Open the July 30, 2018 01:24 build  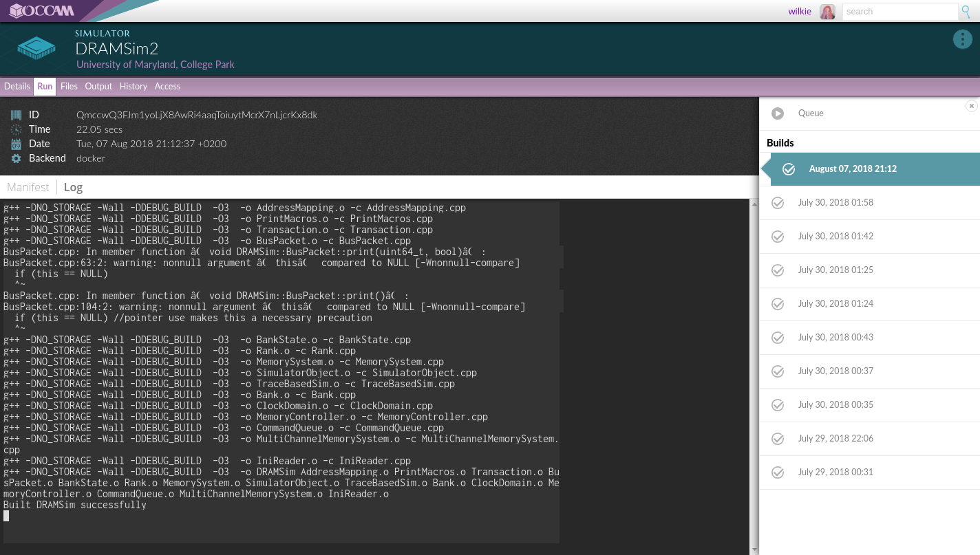click(x=870, y=304)
